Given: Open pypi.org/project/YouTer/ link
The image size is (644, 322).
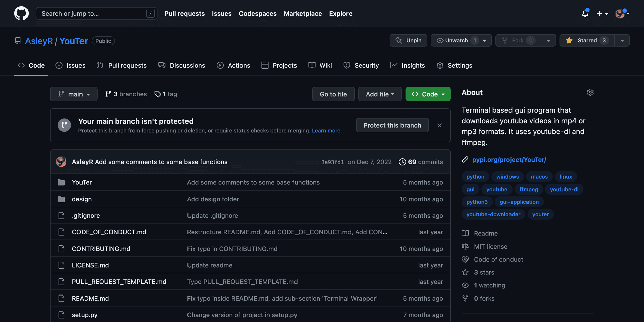Looking at the screenshot, I should tap(509, 160).
